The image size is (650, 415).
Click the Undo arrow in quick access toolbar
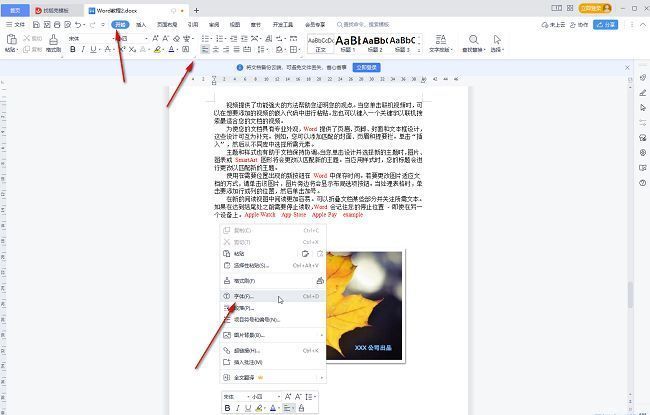78,25
